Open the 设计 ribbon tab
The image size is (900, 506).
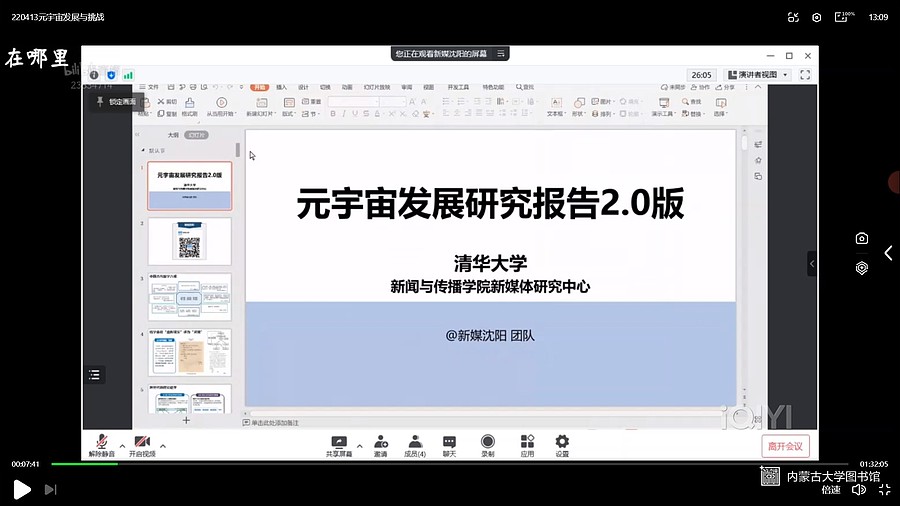pos(303,87)
